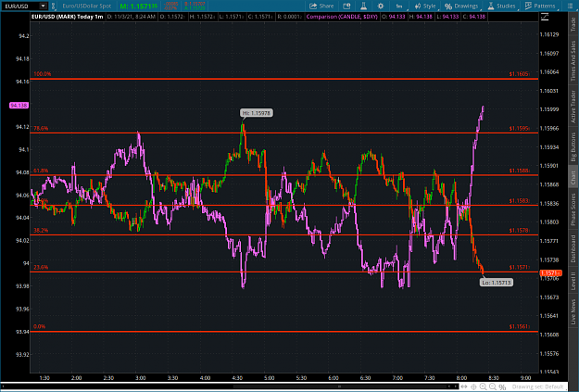Open Drawing set: Default selector

point(537,386)
